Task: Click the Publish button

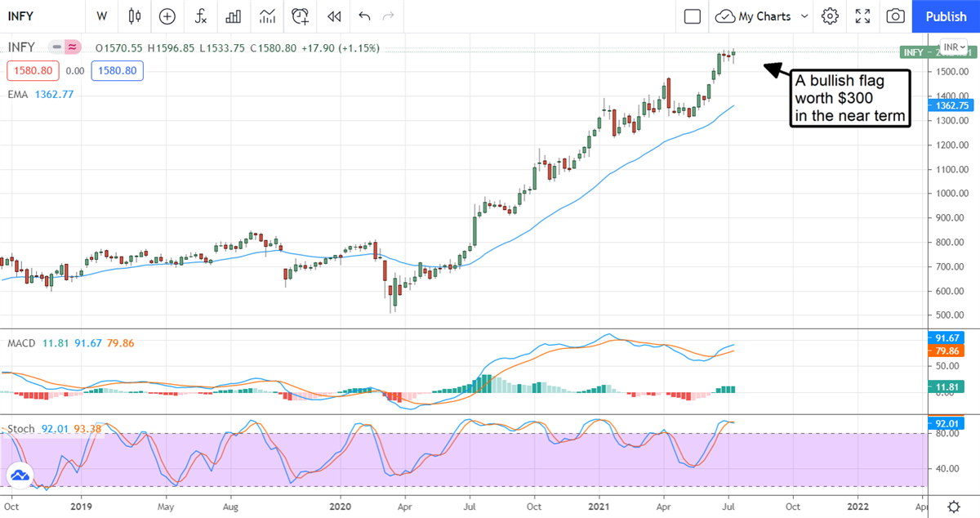Action: tap(946, 16)
